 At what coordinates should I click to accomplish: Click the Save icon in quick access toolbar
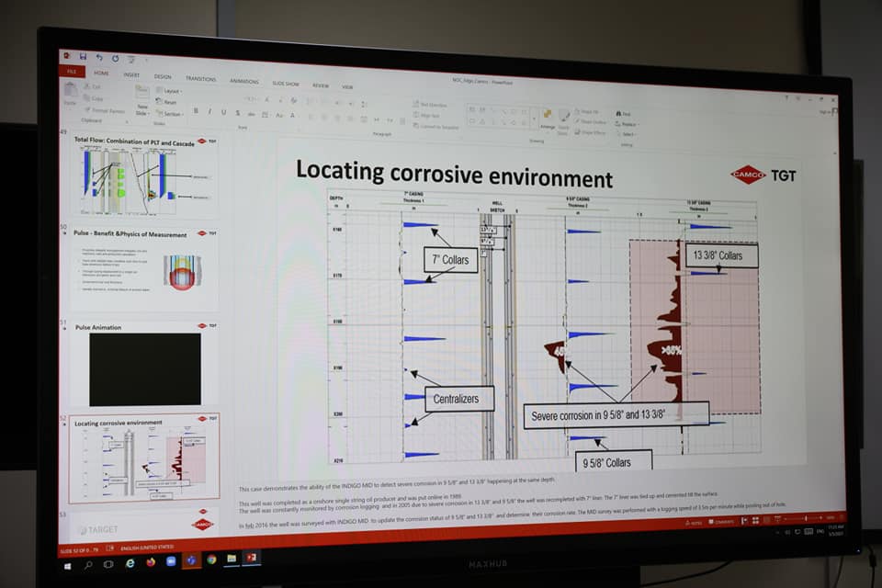tap(83, 57)
